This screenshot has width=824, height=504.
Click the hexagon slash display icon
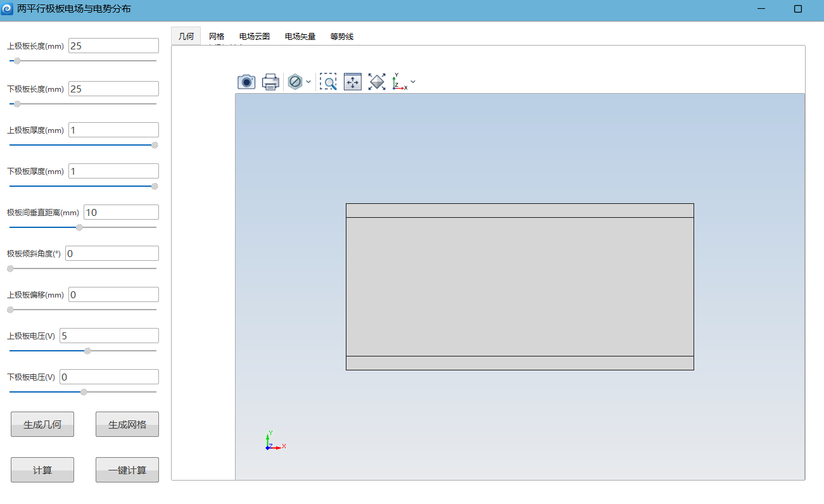point(295,82)
